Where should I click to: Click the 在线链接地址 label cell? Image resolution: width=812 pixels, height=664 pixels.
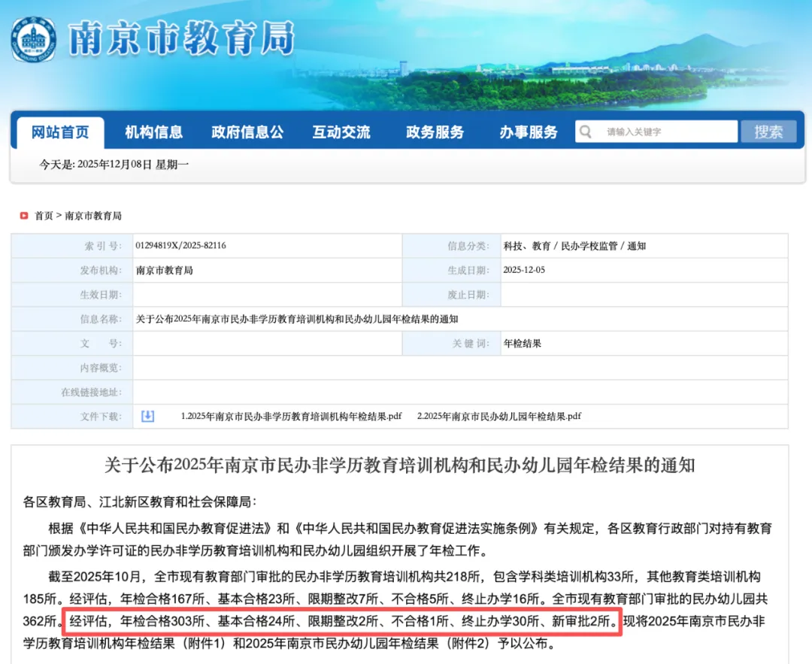tap(72, 392)
